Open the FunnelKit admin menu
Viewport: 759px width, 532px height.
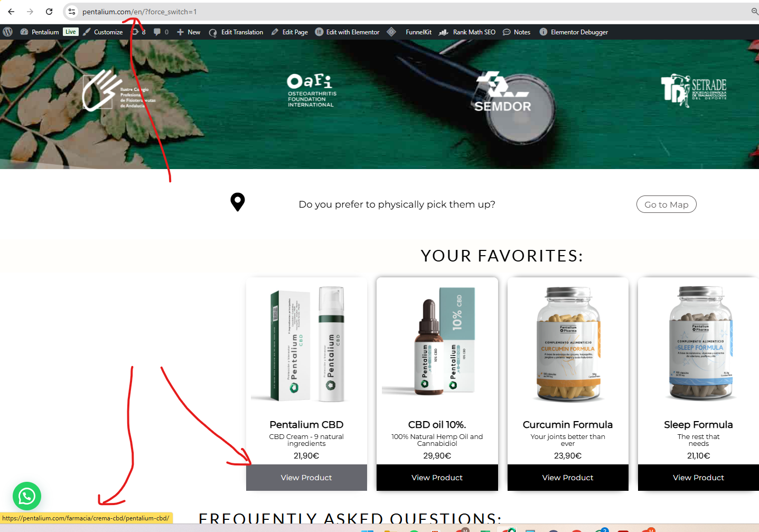tap(418, 32)
